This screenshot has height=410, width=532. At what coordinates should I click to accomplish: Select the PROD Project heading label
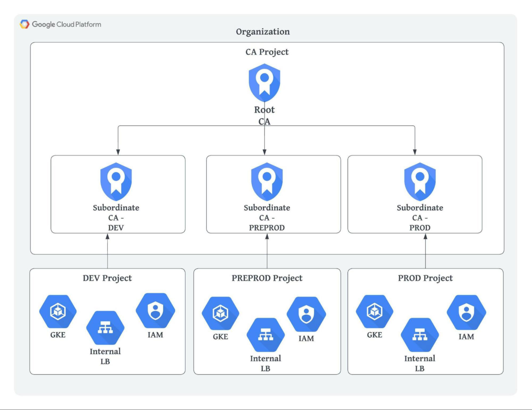(x=425, y=278)
